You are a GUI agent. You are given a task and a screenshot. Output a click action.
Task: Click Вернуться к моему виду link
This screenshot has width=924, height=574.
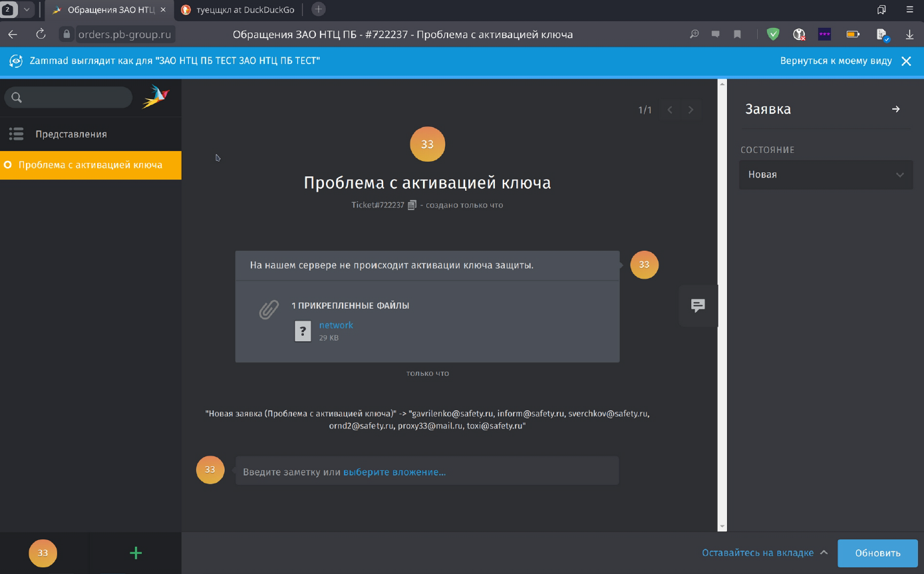836,61
